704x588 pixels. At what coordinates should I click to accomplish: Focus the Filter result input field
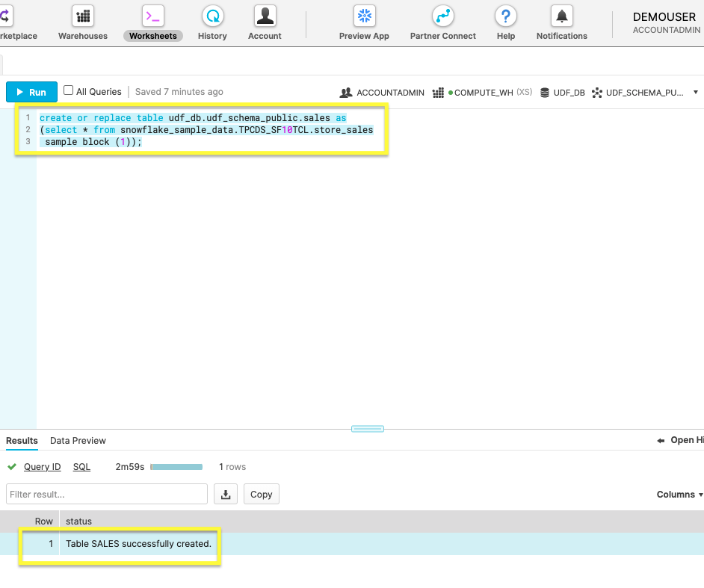[x=107, y=494]
